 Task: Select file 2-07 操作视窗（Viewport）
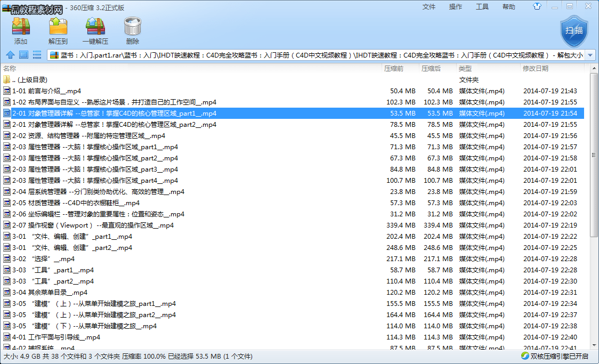tap(93, 225)
